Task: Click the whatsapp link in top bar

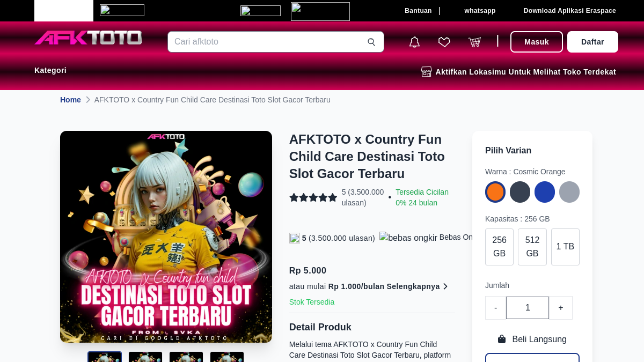Action: click(480, 11)
